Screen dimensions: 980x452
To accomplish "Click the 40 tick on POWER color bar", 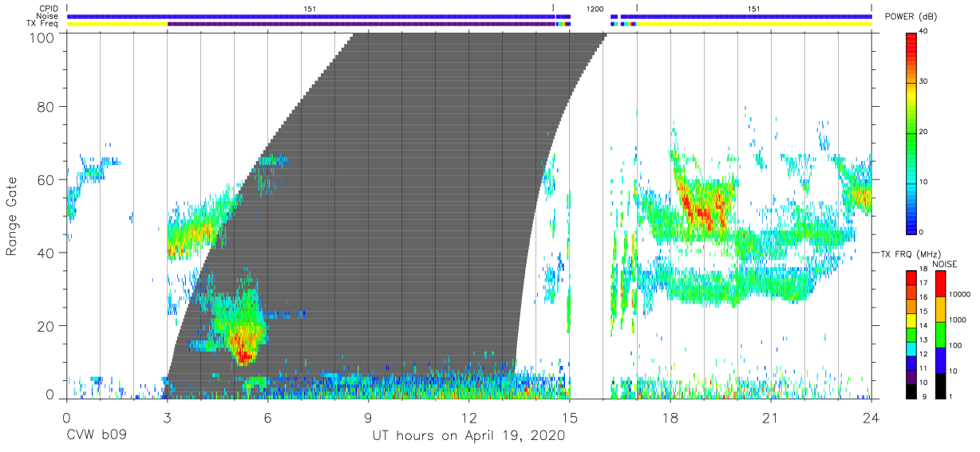I will pyautogui.click(x=924, y=32).
